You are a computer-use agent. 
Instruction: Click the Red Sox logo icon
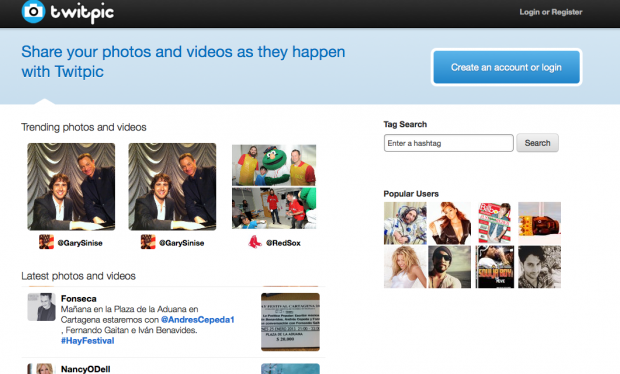point(255,242)
